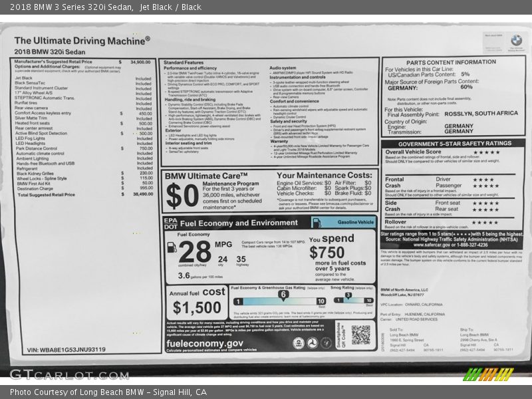Click the 'Total Suggested Retail Price' line
Image resolution: width=532 pixels, height=399 pixels.
(86, 194)
